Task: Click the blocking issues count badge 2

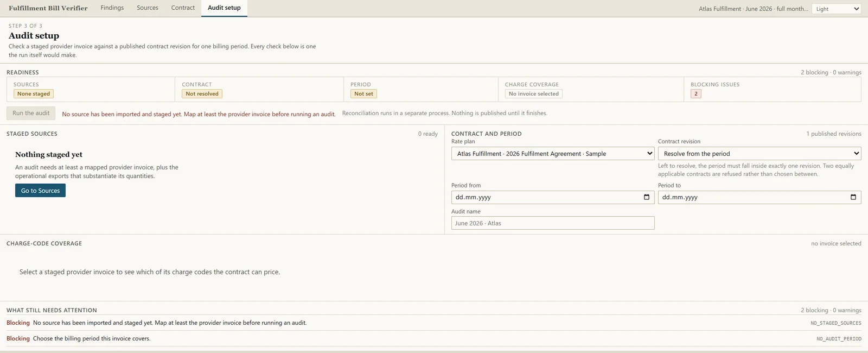Action: (x=696, y=94)
